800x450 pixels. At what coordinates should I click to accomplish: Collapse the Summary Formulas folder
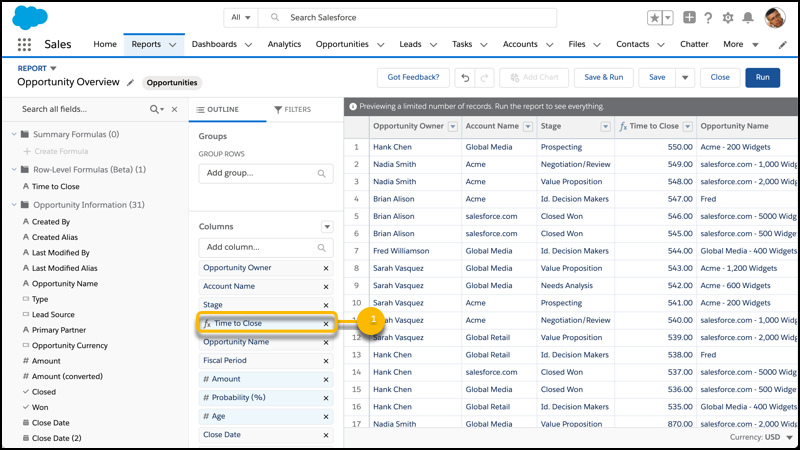coord(14,134)
